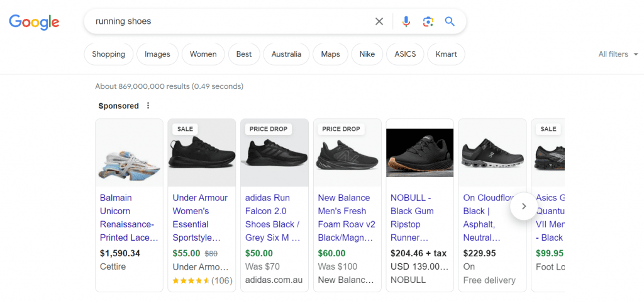Select the Images filter chip
This screenshot has height=303, width=644.
click(157, 54)
